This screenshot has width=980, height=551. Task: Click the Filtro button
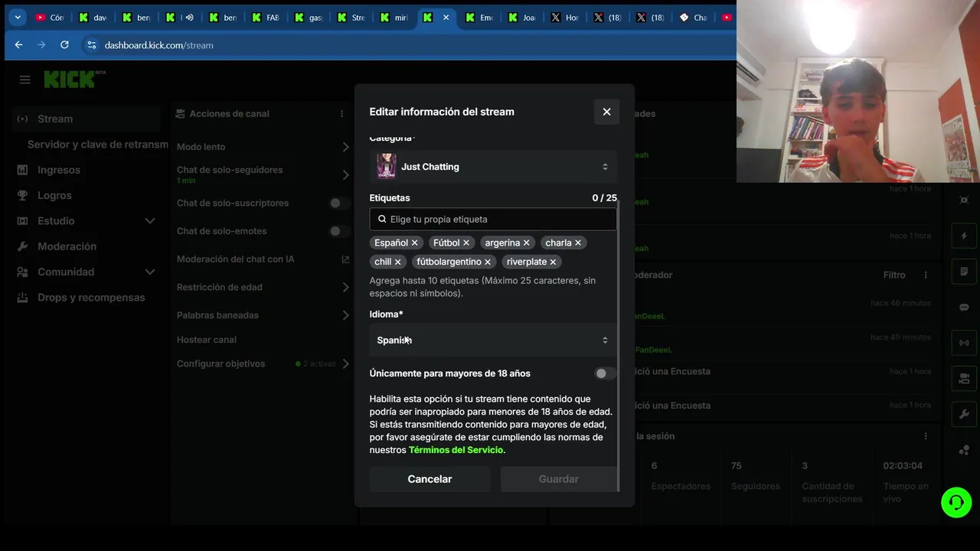pyautogui.click(x=894, y=275)
